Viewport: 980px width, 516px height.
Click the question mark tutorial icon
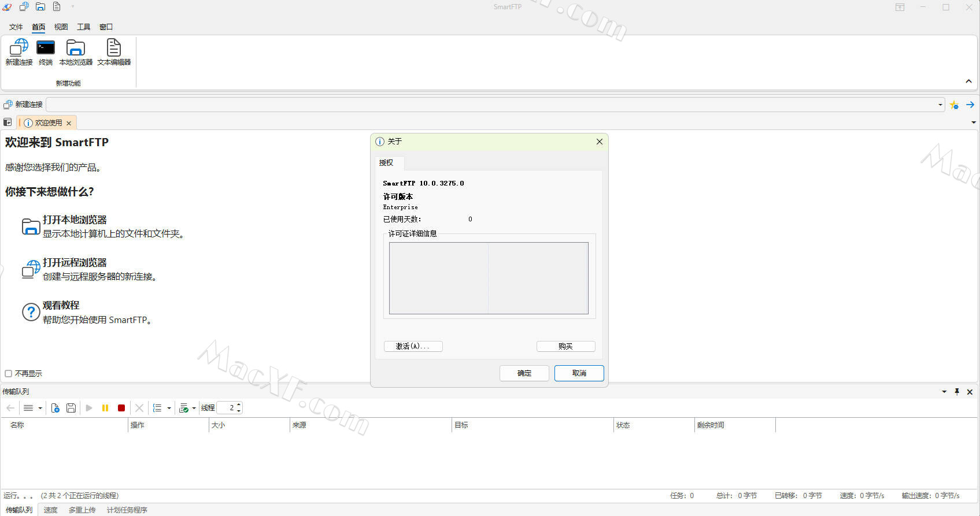pos(31,312)
